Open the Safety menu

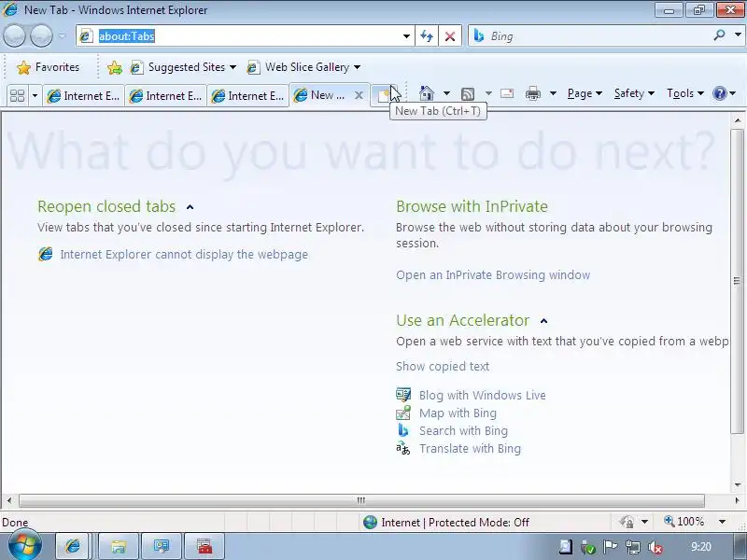tap(634, 93)
